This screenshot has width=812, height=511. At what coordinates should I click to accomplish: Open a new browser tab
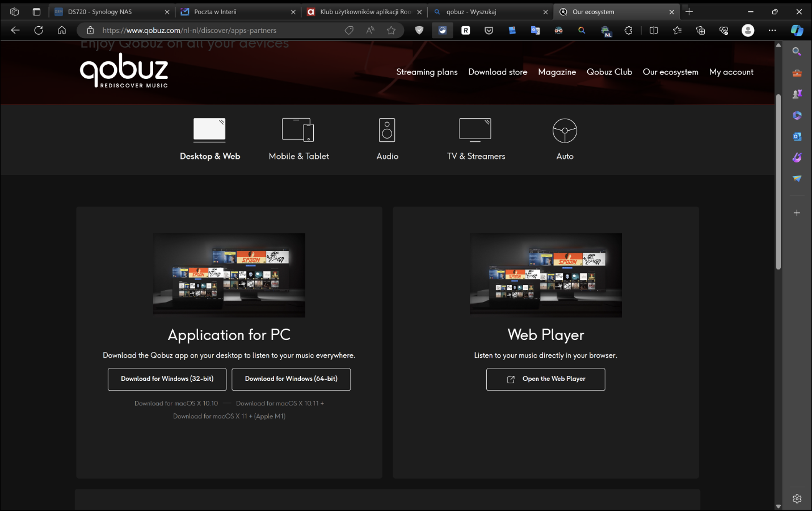(689, 11)
